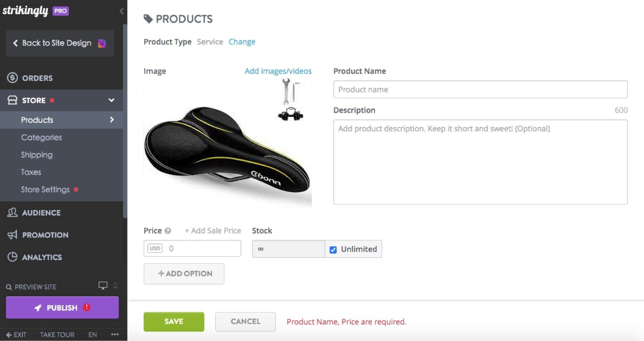Uncheck the Unlimited stock checkbox
644x341 pixels.
tap(332, 249)
